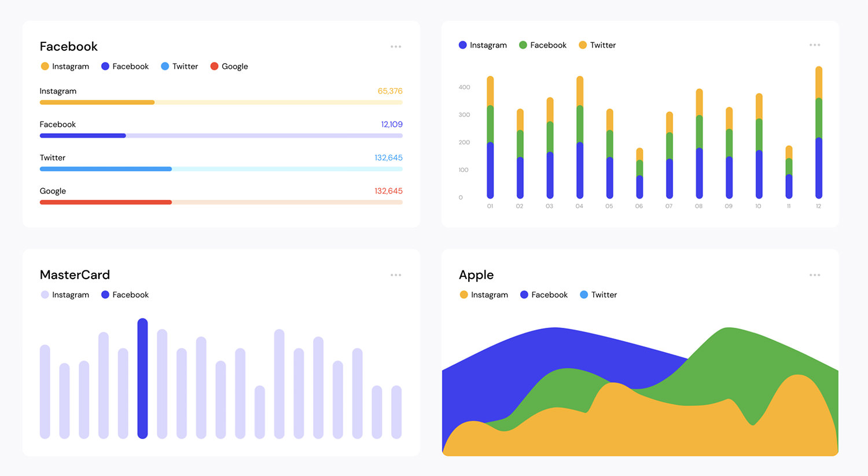Toggle Twitter legend in Apple card

click(598, 295)
